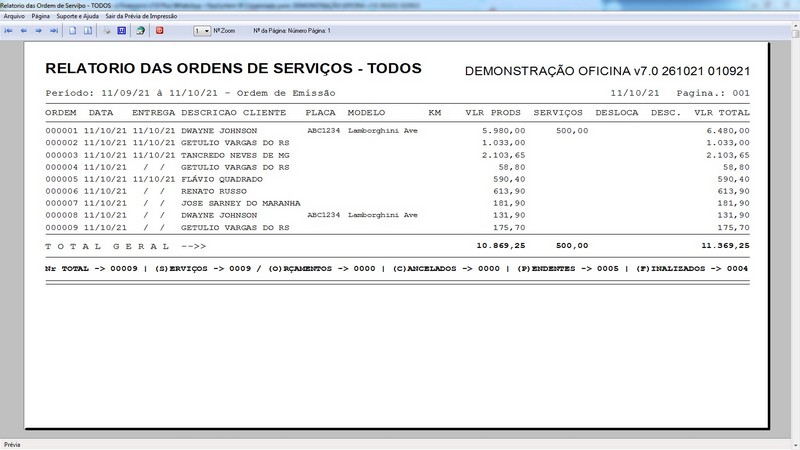Screen dimensions: 800x450
Task: Click Nº da Página status text in toolbar
Action: click(292, 31)
